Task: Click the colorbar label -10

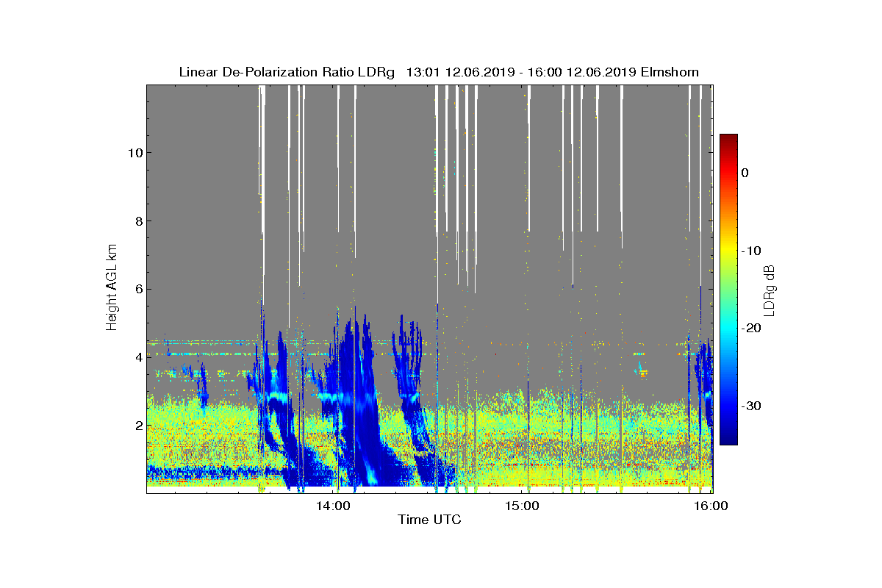Action: [750, 251]
